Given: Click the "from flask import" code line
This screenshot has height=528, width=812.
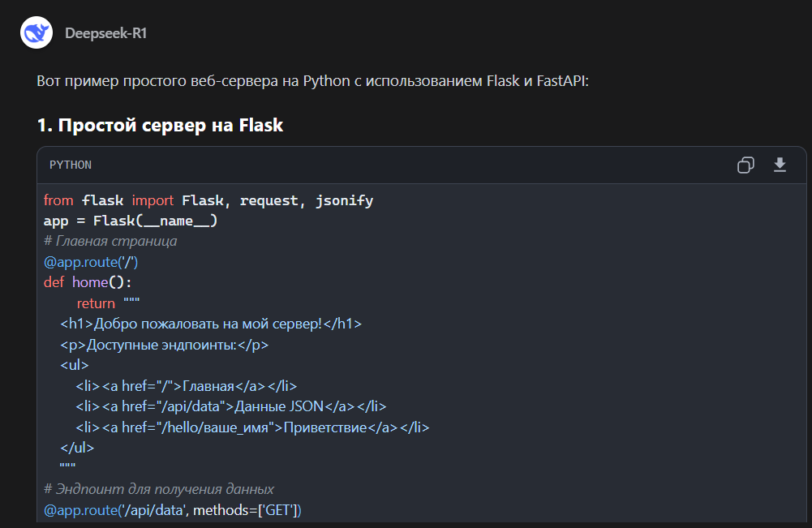Looking at the screenshot, I should pos(208,200).
